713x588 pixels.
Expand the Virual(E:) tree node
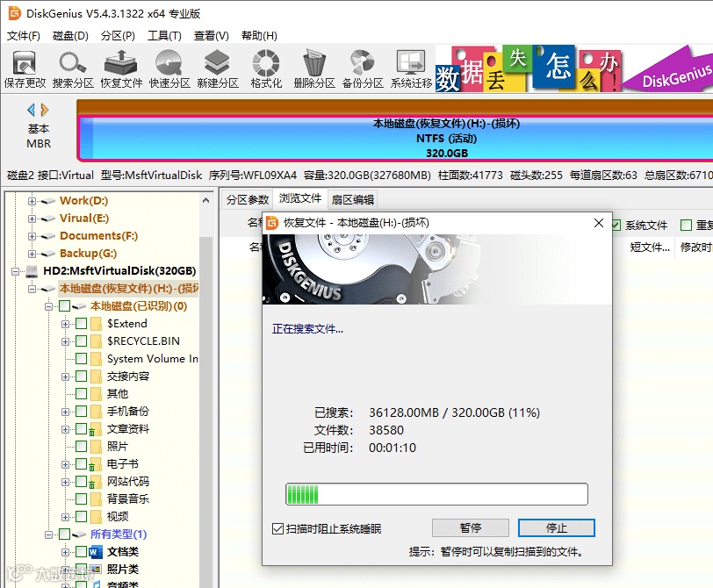(x=32, y=219)
